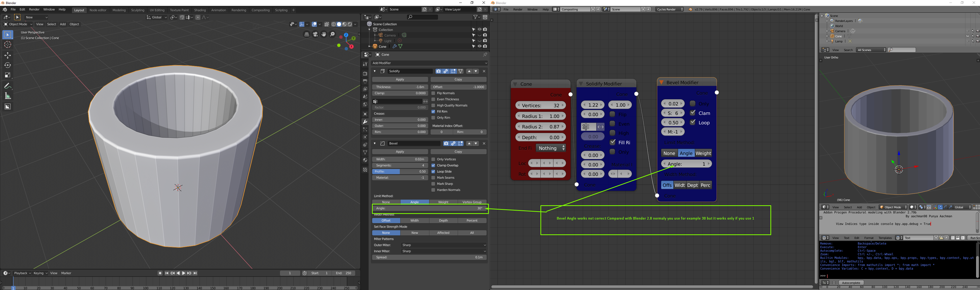Viewport: 980px width, 290px height.
Task: Select the Cursor tool
Action: coord(8,44)
